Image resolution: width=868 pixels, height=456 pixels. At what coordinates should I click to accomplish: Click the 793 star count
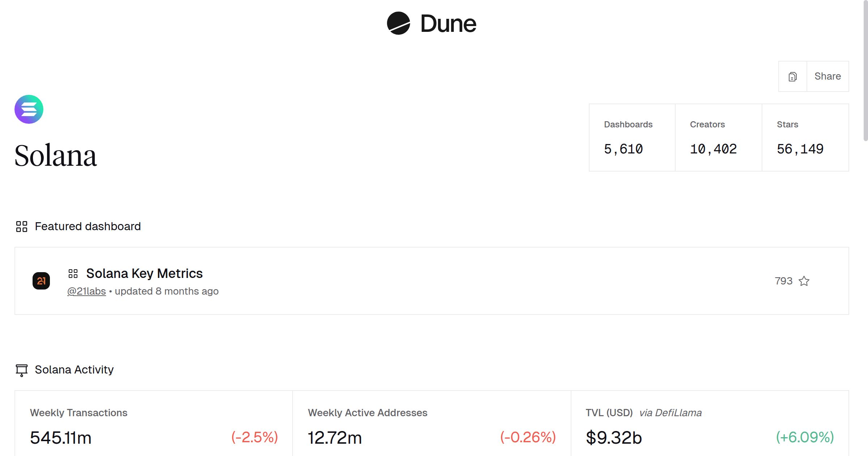click(x=783, y=281)
